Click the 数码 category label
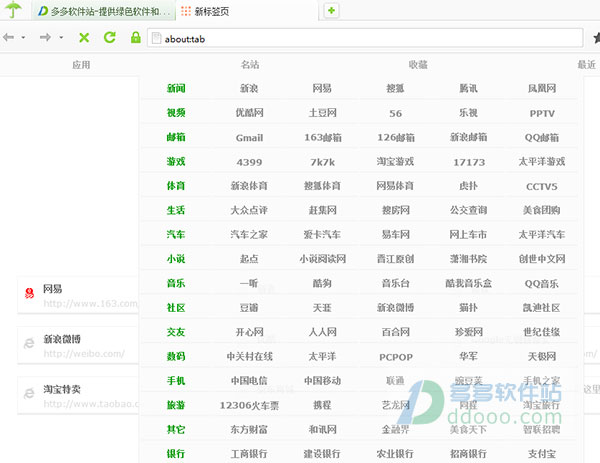The image size is (600, 463). 176,357
